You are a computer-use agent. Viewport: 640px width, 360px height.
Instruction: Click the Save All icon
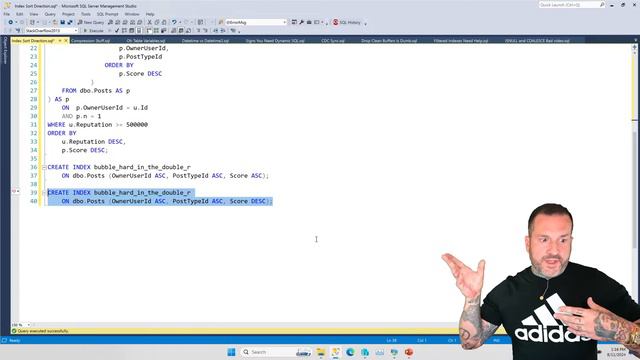point(70,22)
